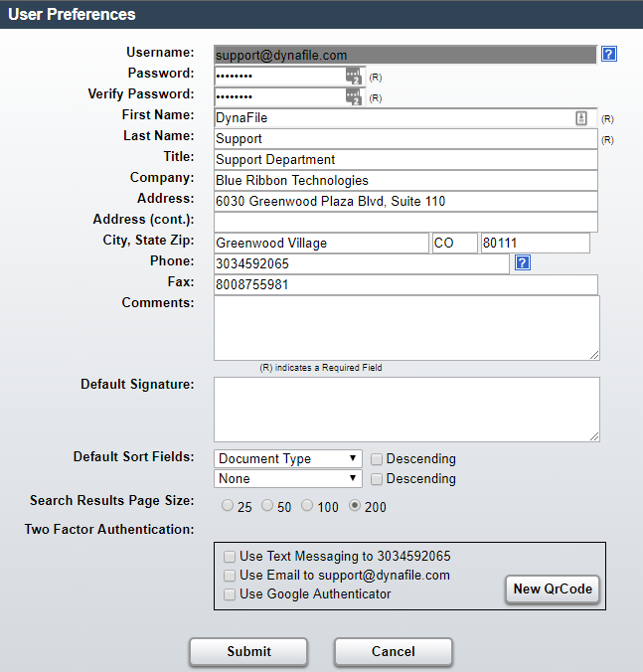Select page size 50 radio button
The image size is (643, 672).
[267, 506]
